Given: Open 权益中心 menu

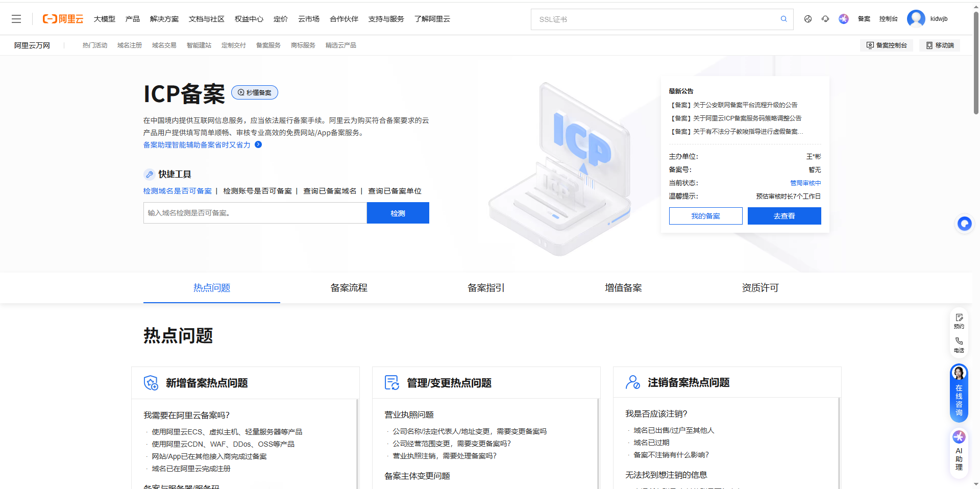Looking at the screenshot, I should [249, 19].
